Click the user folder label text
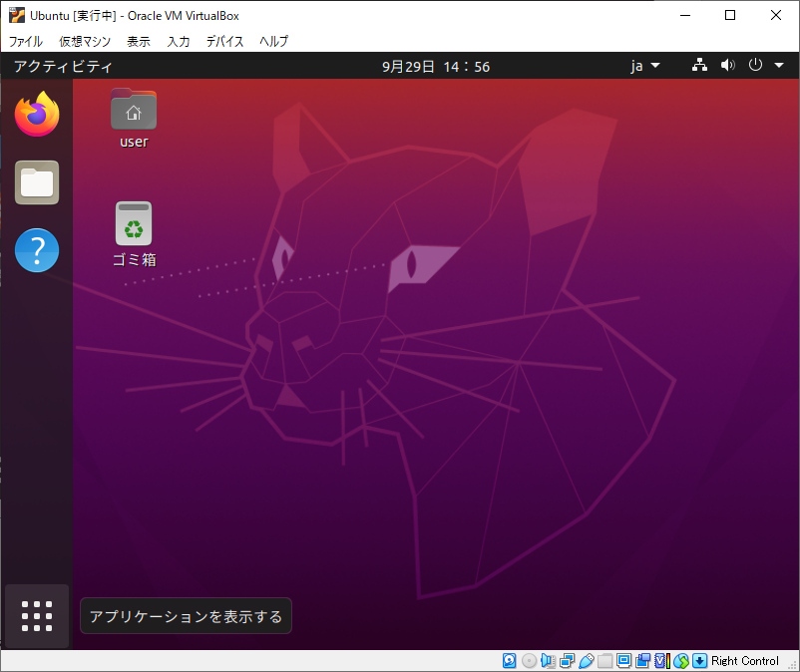 [x=134, y=142]
